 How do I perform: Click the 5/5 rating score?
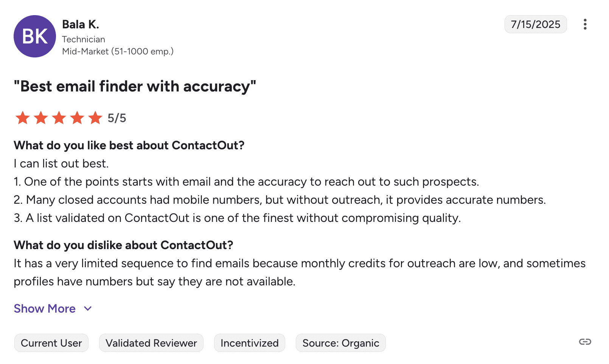click(117, 118)
